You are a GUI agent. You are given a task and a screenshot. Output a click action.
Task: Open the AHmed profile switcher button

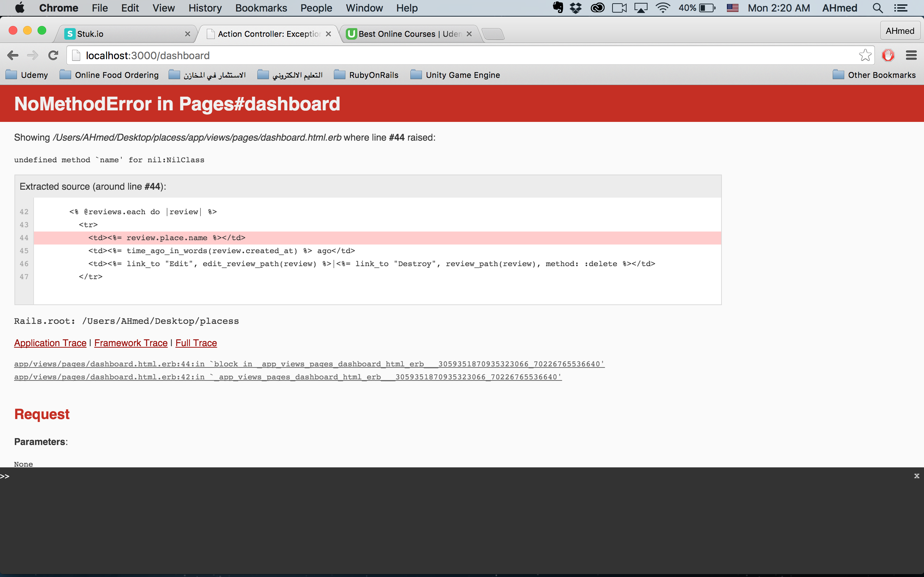pyautogui.click(x=899, y=31)
